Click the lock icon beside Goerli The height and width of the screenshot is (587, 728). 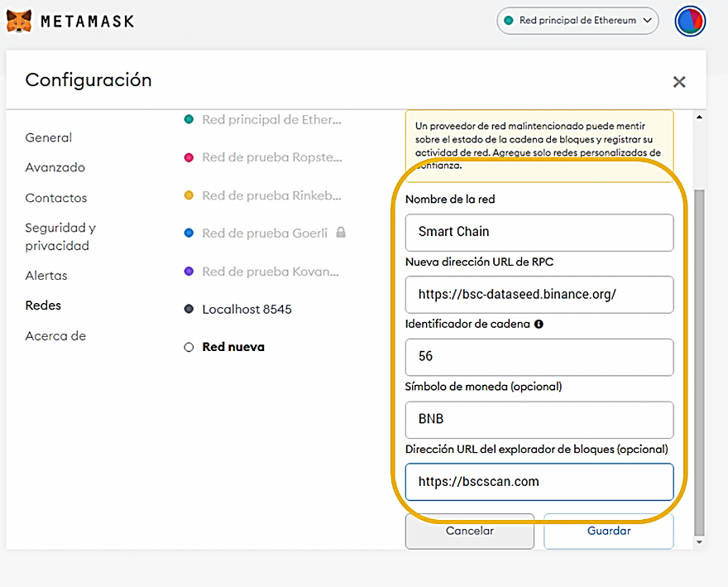(341, 232)
